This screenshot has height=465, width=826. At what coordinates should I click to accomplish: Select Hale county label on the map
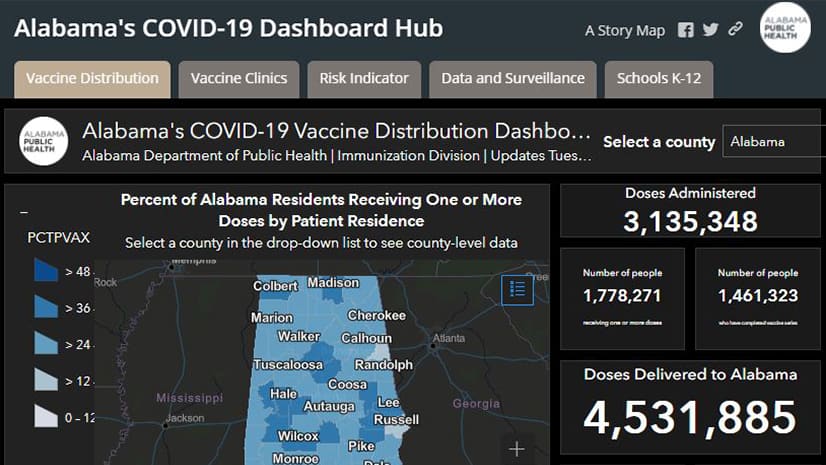(283, 394)
